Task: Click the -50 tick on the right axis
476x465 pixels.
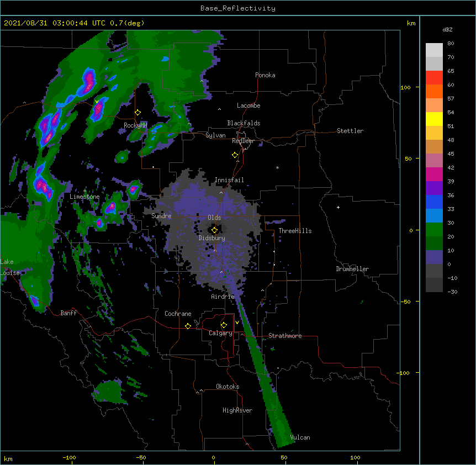Action: pyautogui.click(x=405, y=302)
